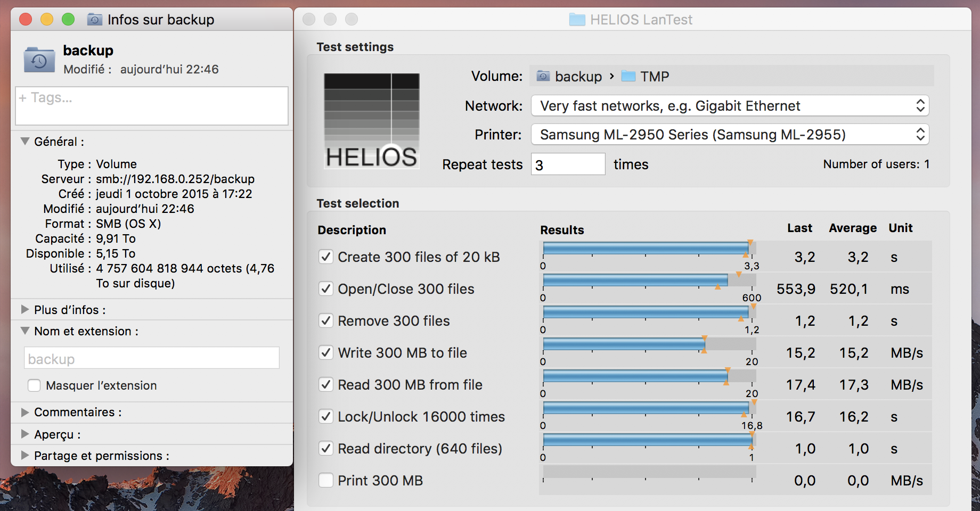Screen dimensions: 980x511
Task: Click the Format SMB (OS X) value
Action: click(128, 224)
